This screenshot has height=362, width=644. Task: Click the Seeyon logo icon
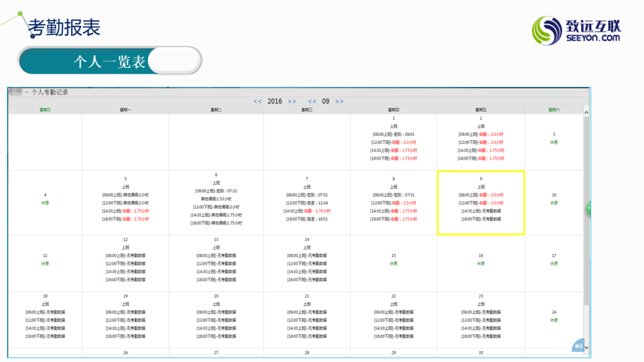click(x=547, y=30)
